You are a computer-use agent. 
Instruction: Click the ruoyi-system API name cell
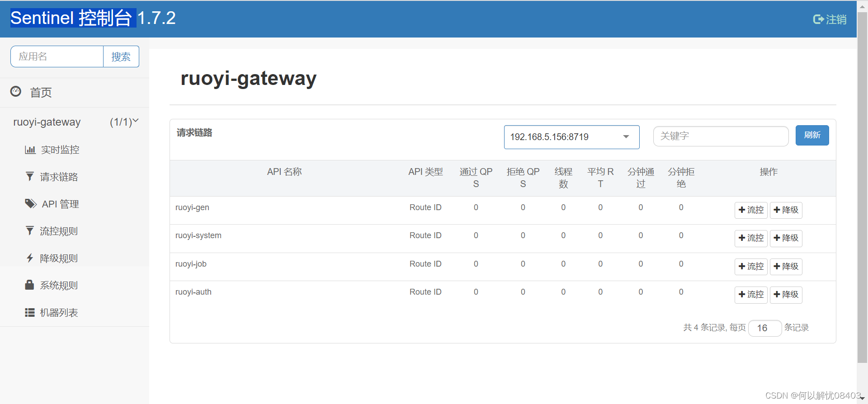tap(198, 235)
